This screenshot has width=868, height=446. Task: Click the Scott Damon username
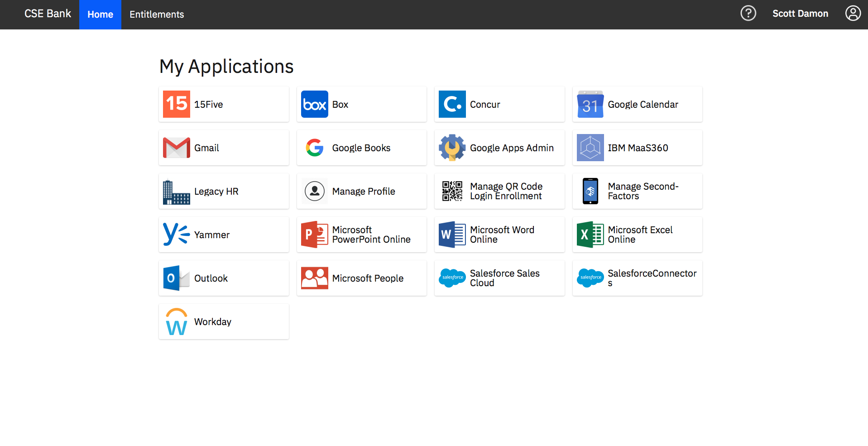click(x=800, y=14)
